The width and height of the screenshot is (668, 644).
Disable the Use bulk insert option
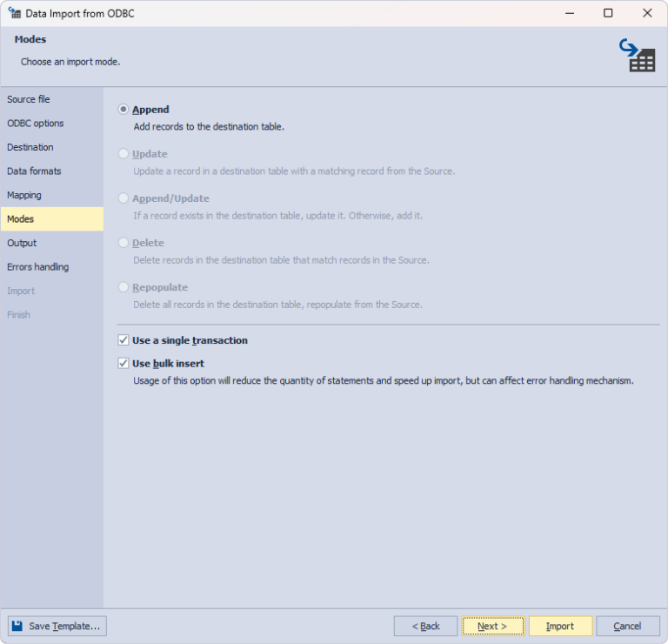pos(124,363)
